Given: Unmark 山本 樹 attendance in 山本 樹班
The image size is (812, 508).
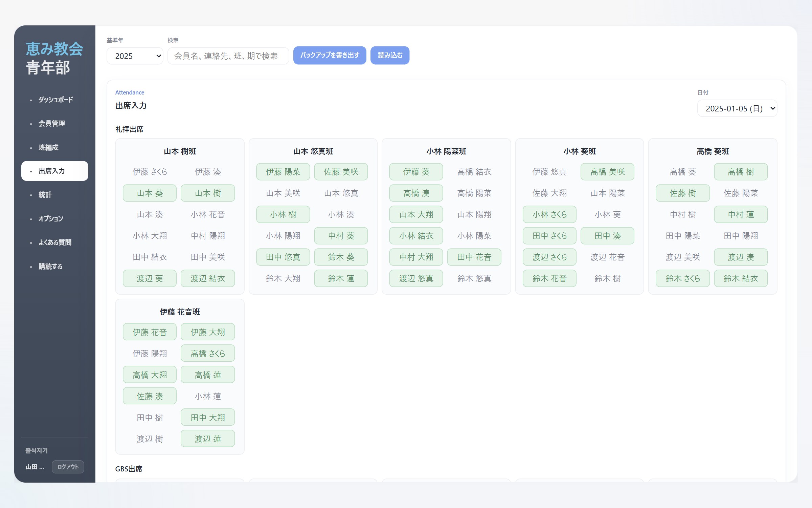Looking at the screenshot, I should point(208,193).
